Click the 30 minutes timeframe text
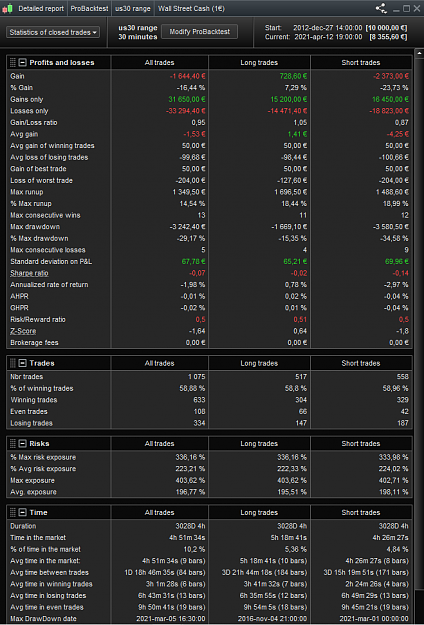424x625 pixels. (x=138, y=37)
